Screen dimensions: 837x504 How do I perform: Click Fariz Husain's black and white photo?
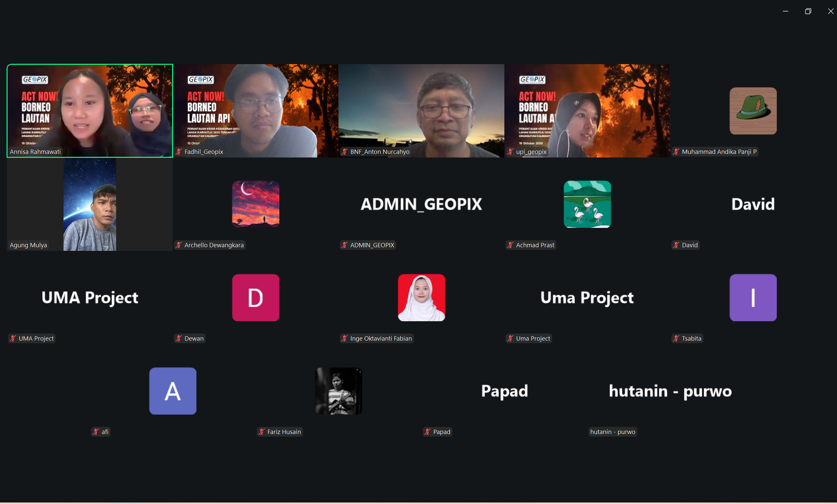click(338, 391)
